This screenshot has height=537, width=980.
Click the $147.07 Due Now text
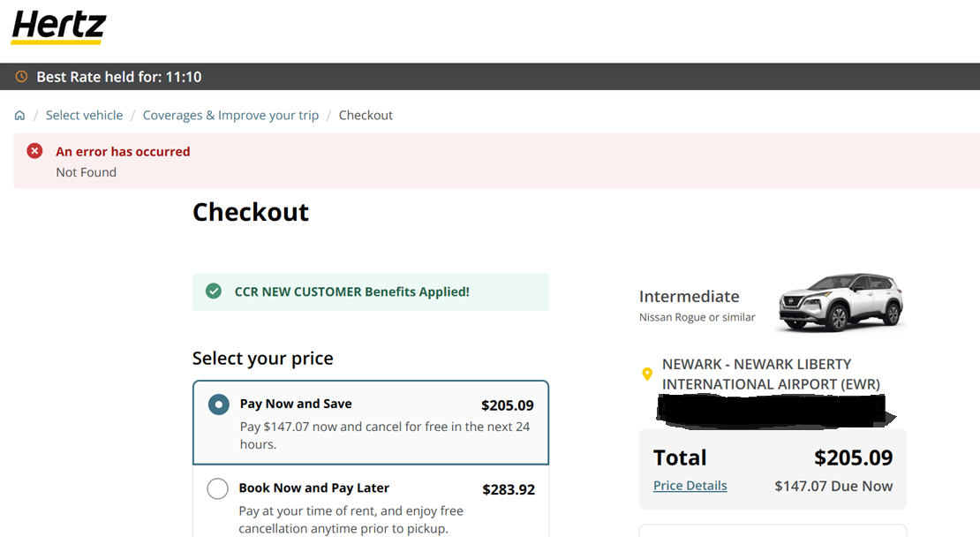[833, 486]
